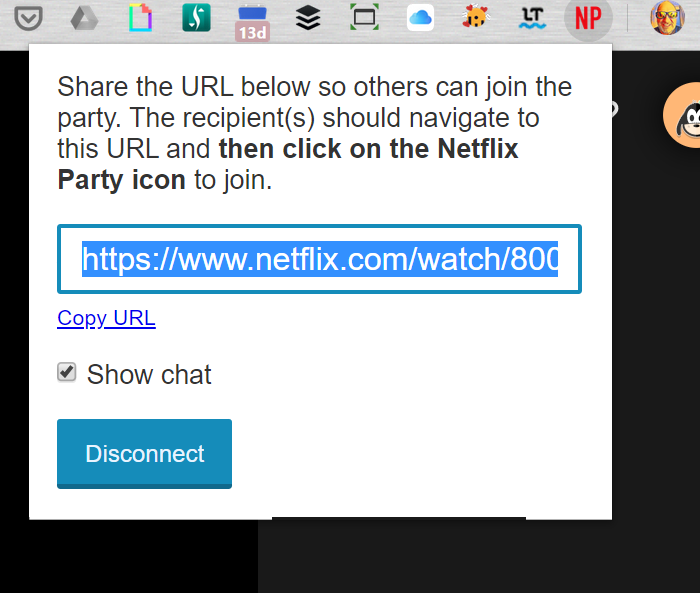
Task: Open the Chrome profile avatar menu
Action: (667, 17)
